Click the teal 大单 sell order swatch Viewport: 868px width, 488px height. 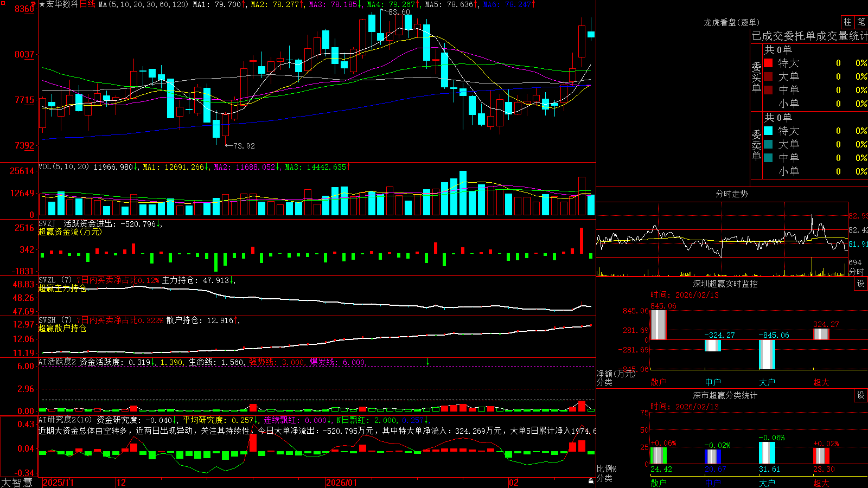point(768,144)
